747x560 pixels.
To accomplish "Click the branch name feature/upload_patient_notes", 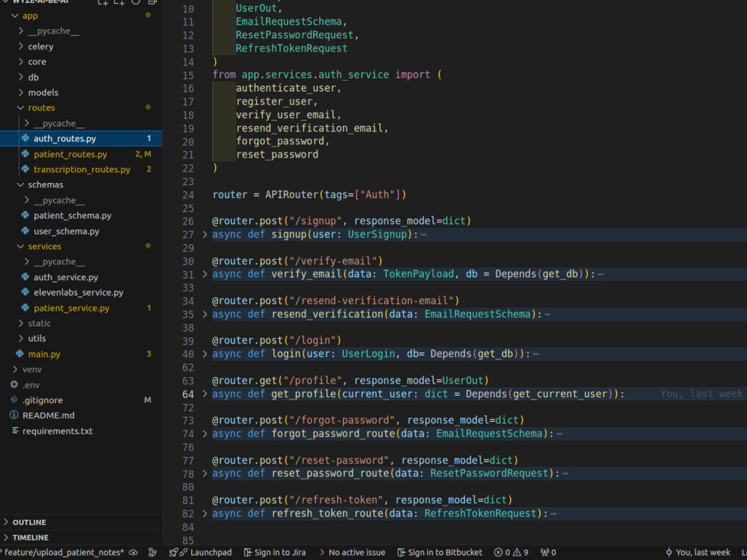I will click(62, 553).
